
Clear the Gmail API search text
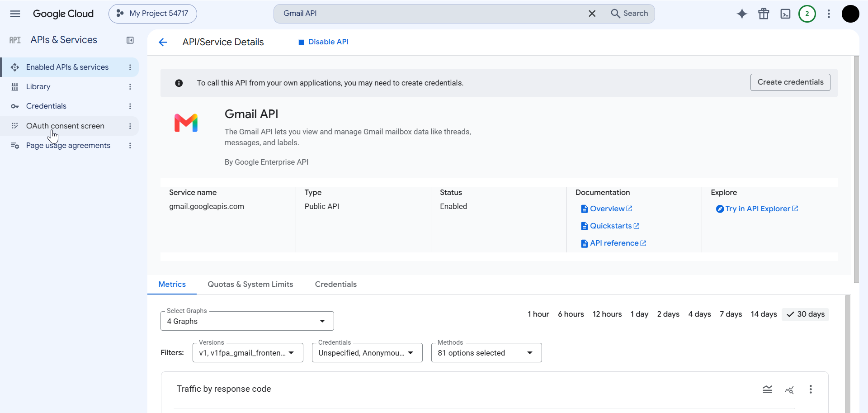coord(592,14)
